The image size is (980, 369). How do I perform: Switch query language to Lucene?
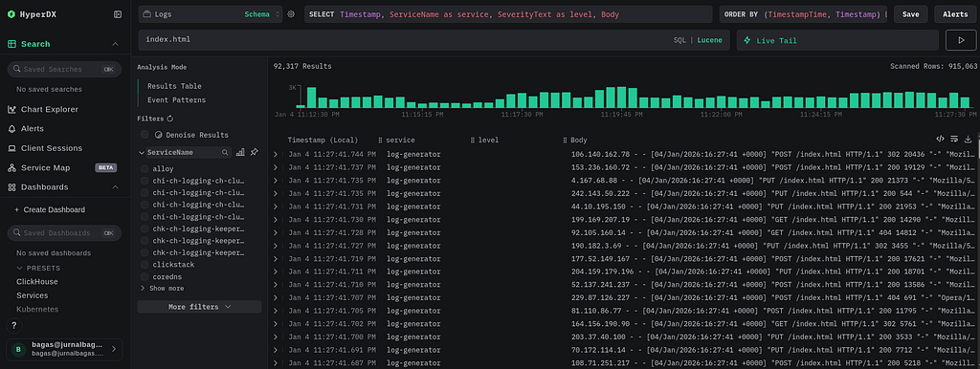(709, 40)
